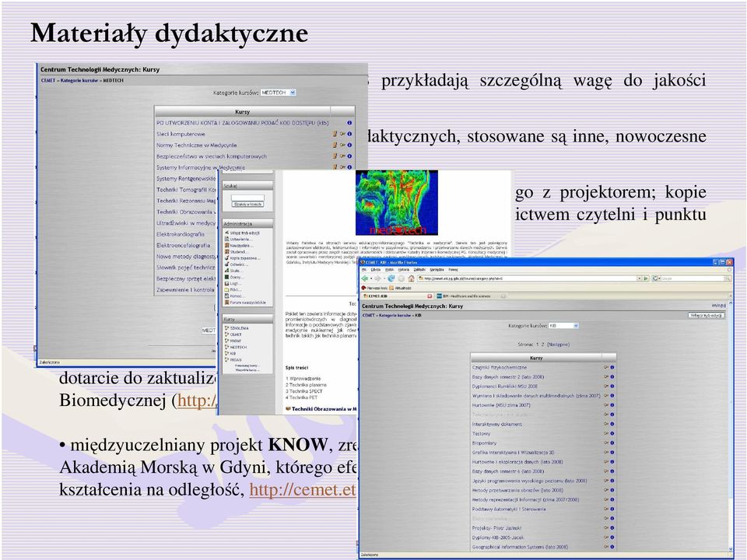Open Pomoc menu in Firefox

click(453, 270)
